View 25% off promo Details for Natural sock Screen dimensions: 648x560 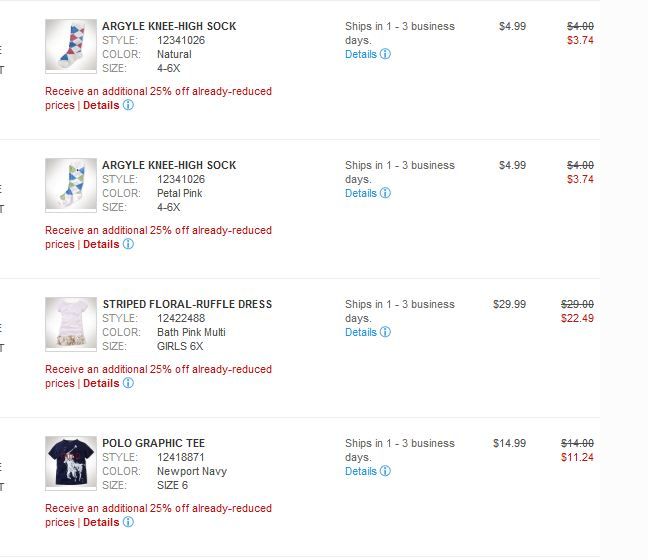pos(101,105)
